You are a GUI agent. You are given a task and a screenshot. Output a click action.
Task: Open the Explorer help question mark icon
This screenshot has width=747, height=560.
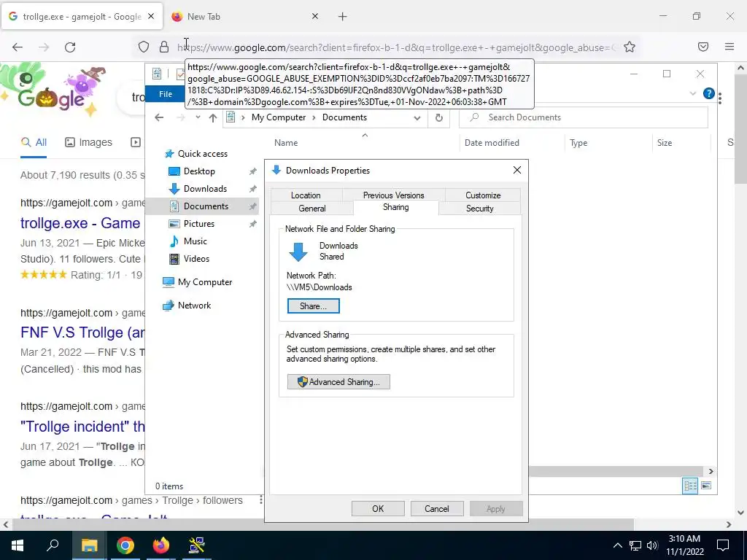pyautogui.click(x=708, y=93)
